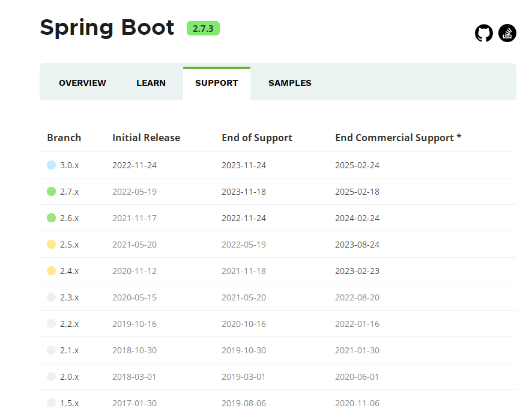Select branch label 2.7.x
The height and width of the screenshot is (420, 529).
pos(70,192)
